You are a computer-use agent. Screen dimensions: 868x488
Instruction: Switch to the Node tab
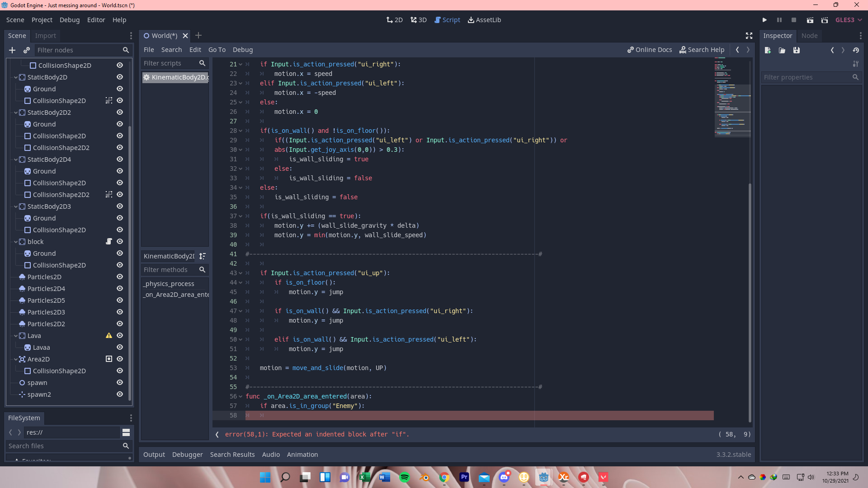[809, 36]
